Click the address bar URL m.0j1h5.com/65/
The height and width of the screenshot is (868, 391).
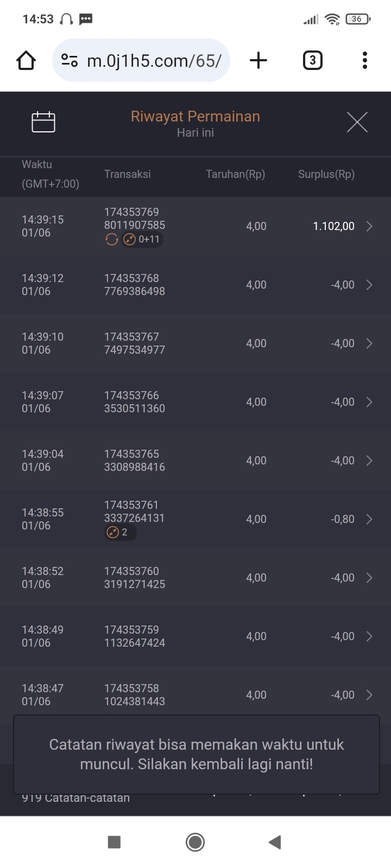(x=154, y=60)
